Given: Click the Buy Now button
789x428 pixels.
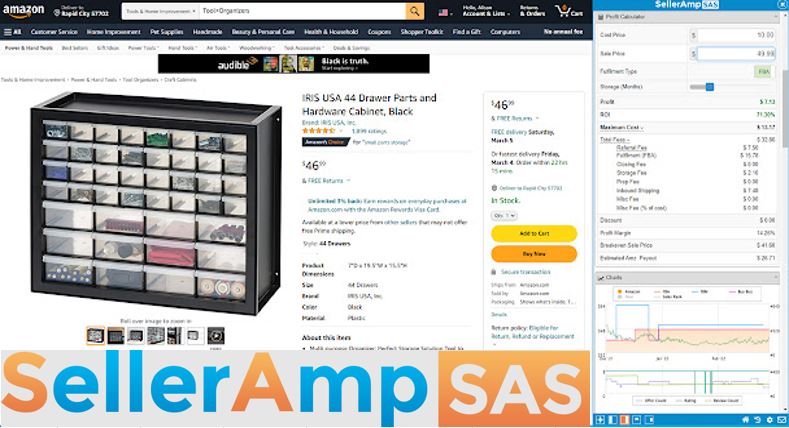Looking at the screenshot, I should pyautogui.click(x=534, y=254).
